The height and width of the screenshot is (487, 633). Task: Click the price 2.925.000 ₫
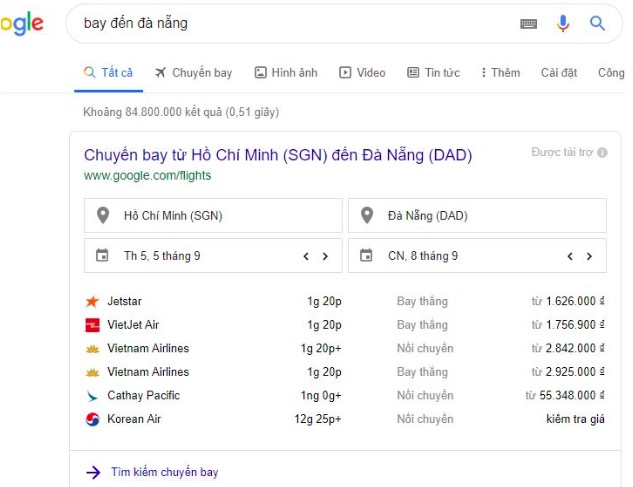click(575, 372)
